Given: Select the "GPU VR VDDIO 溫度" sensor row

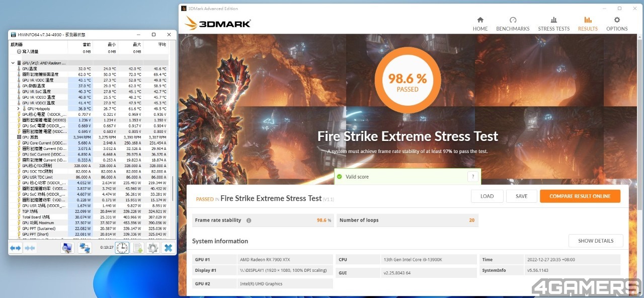Looking at the screenshot, I should click(x=90, y=97).
